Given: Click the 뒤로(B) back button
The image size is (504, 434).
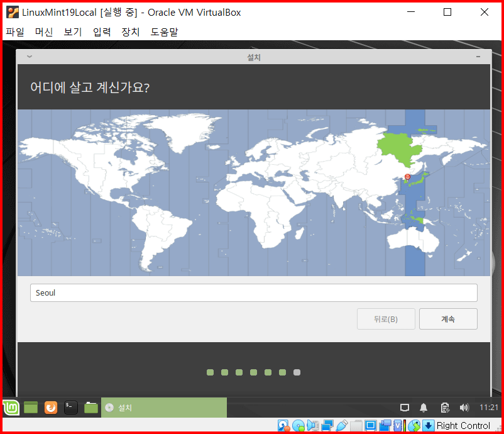Looking at the screenshot, I should pos(386,319).
